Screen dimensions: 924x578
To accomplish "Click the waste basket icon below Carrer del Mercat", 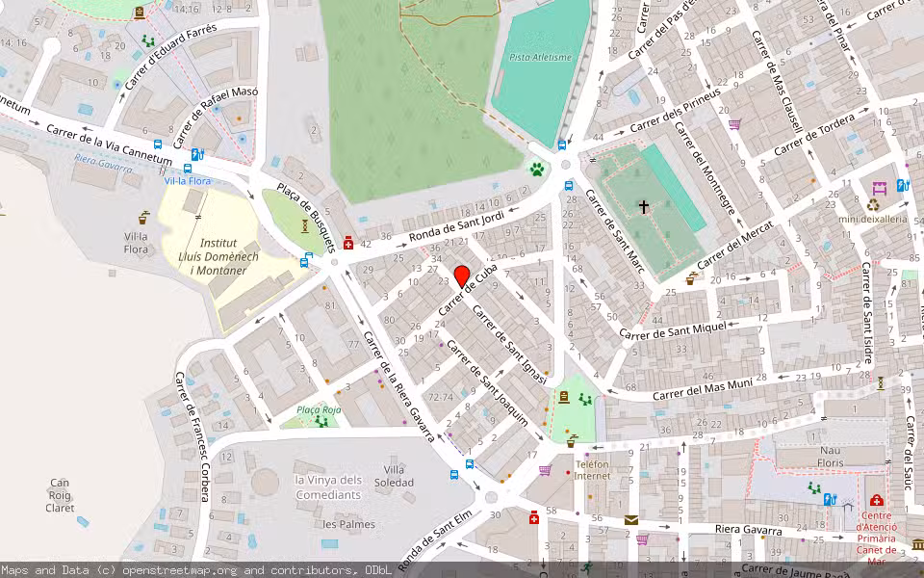I will pyautogui.click(x=689, y=283).
